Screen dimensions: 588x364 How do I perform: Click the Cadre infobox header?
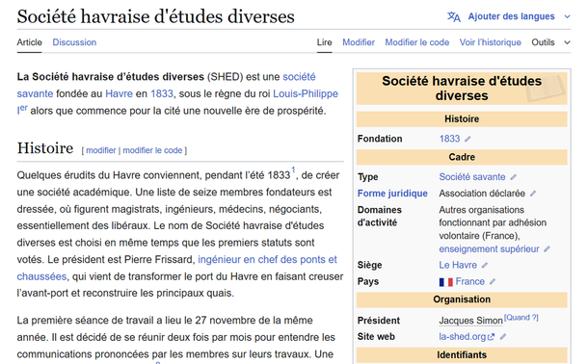pos(462,157)
